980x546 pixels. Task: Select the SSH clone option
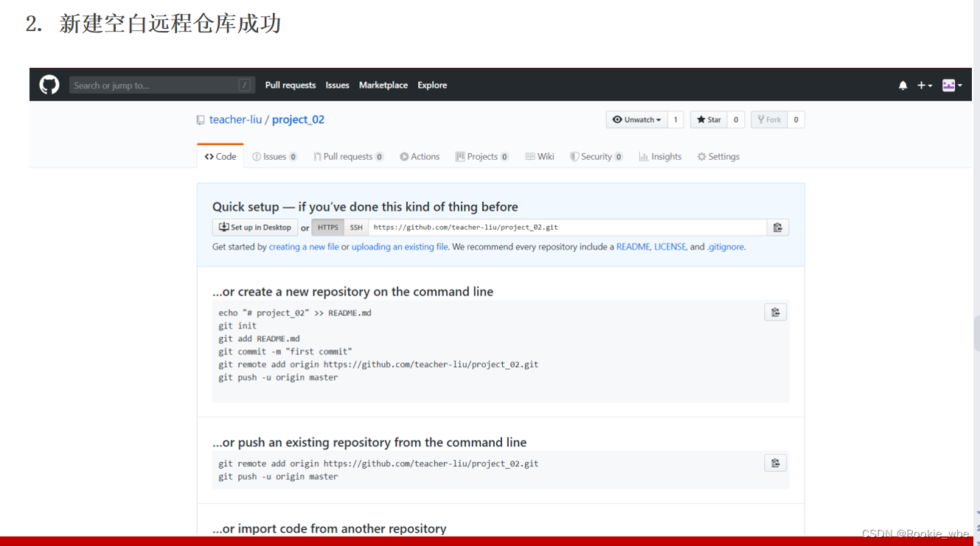pos(356,227)
